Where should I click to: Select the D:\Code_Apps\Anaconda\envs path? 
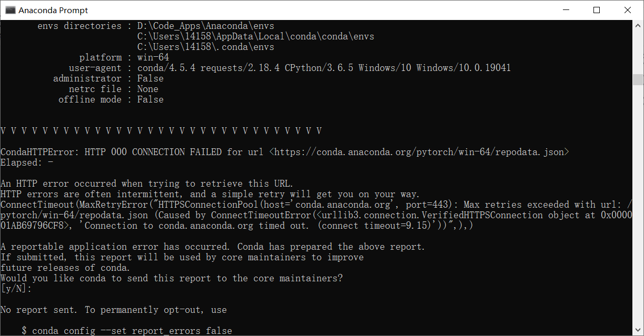(x=205, y=25)
